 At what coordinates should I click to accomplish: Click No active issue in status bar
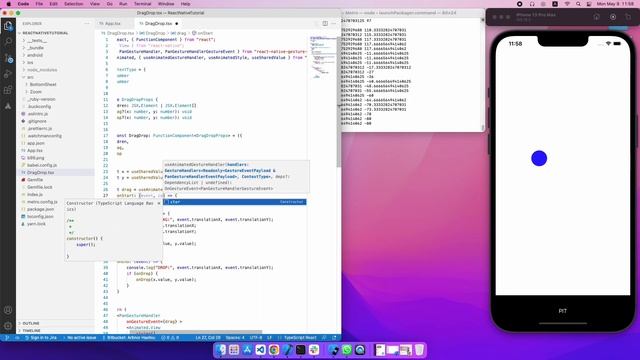coord(79,338)
